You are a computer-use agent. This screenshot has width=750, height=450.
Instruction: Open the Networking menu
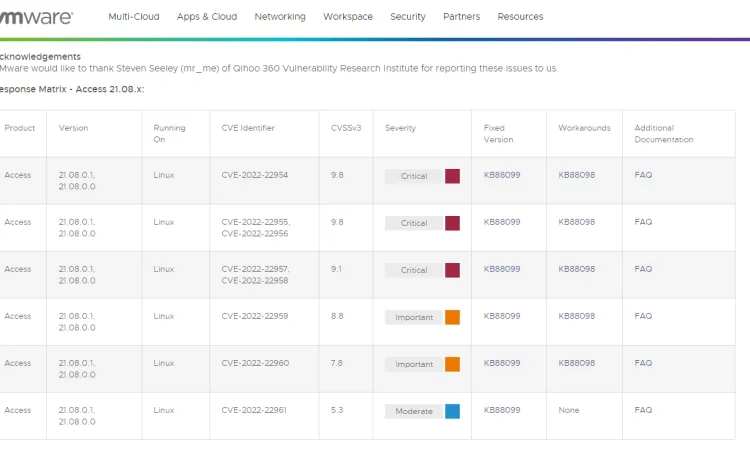[x=280, y=17]
